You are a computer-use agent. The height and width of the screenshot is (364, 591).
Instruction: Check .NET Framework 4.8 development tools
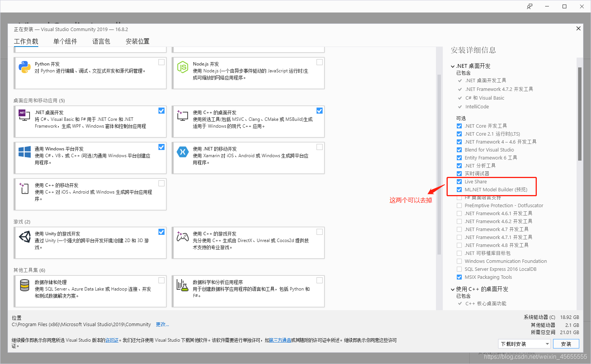pos(459,245)
